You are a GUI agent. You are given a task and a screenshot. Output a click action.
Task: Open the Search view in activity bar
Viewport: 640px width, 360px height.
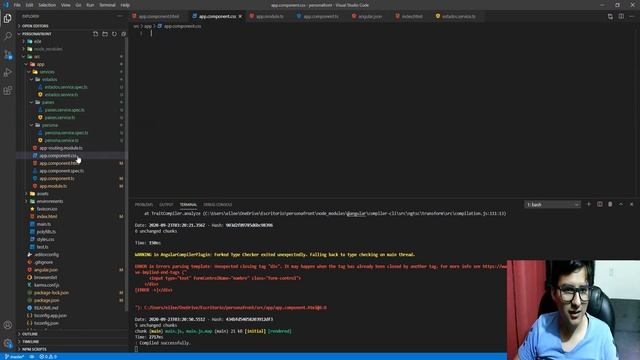(x=8, y=36)
